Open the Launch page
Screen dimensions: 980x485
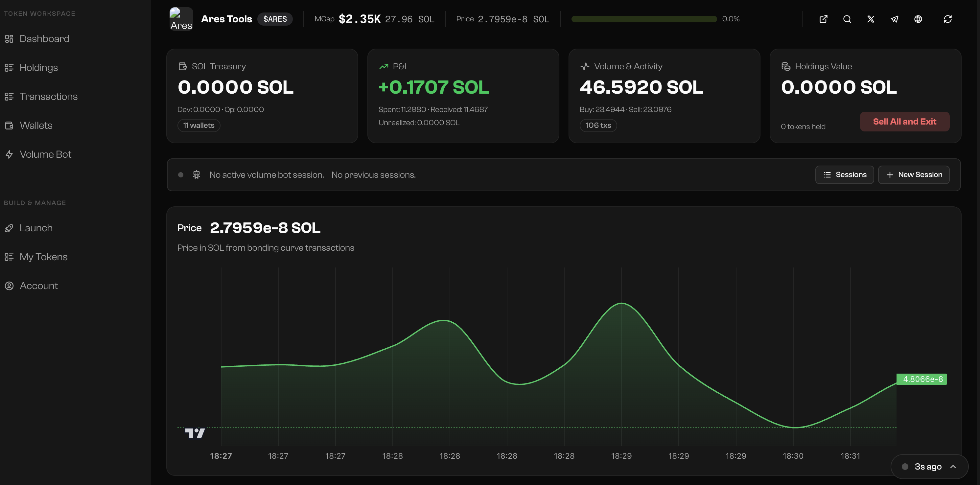pyautogui.click(x=36, y=228)
